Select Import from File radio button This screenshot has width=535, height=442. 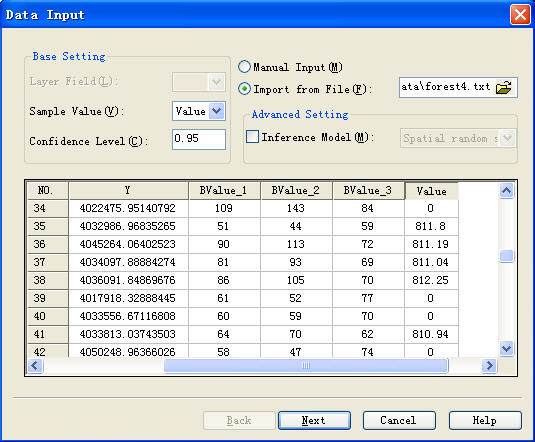tap(244, 89)
